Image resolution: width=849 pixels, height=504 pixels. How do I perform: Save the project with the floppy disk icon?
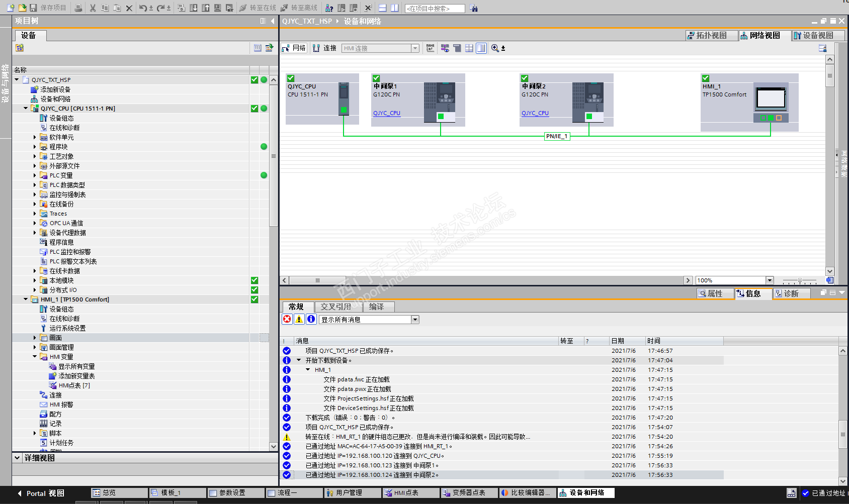coord(33,8)
